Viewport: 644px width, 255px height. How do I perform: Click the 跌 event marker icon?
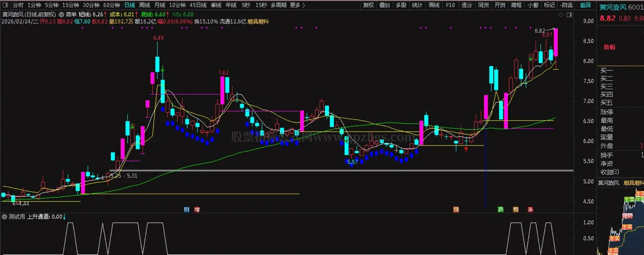tap(501, 210)
